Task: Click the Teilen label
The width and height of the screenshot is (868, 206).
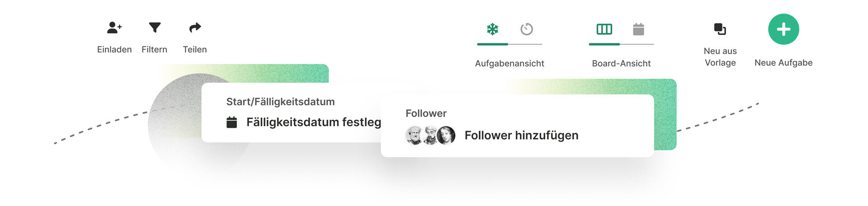Action: click(x=195, y=50)
